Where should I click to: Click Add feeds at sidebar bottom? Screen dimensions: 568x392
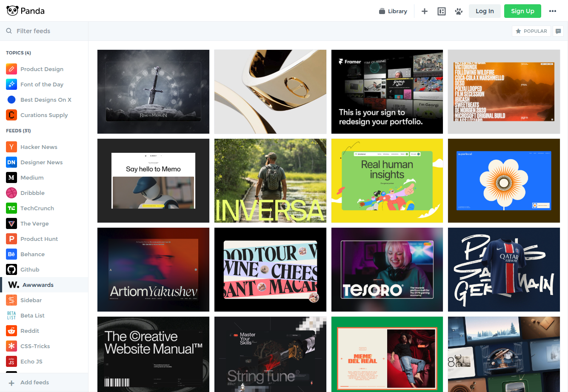[34, 382]
